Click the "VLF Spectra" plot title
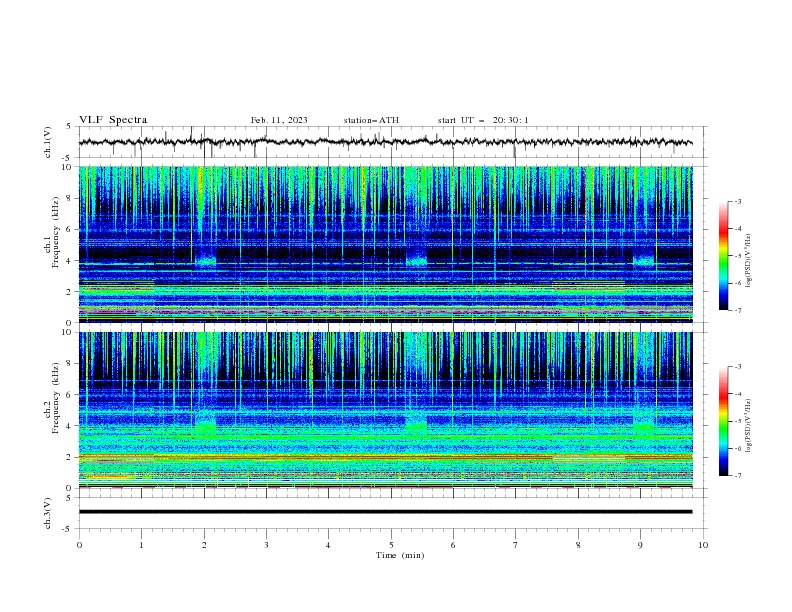This screenshot has width=792, height=612. pos(113,120)
